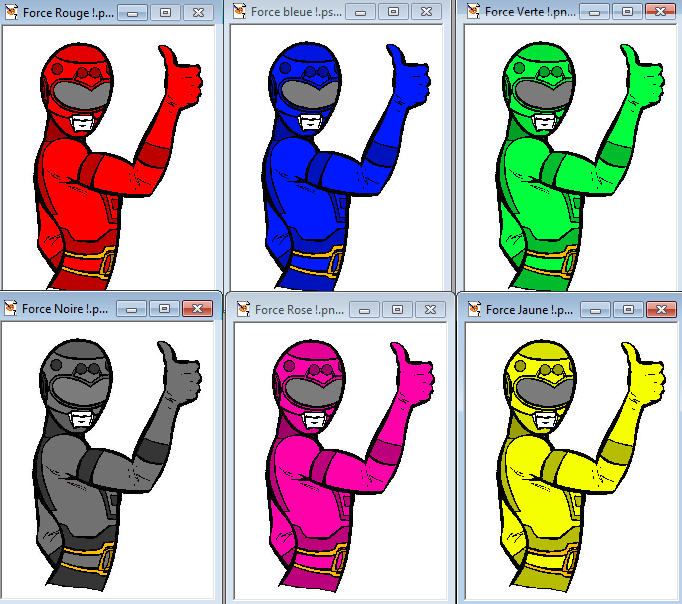Click the app icon in Force Rose window
Viewport: 682px width, 604px height.
click(x=244, y=309)
